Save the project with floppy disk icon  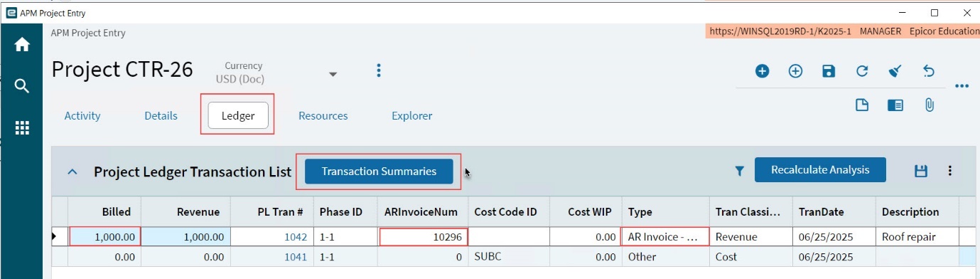(x=829, y=71)
